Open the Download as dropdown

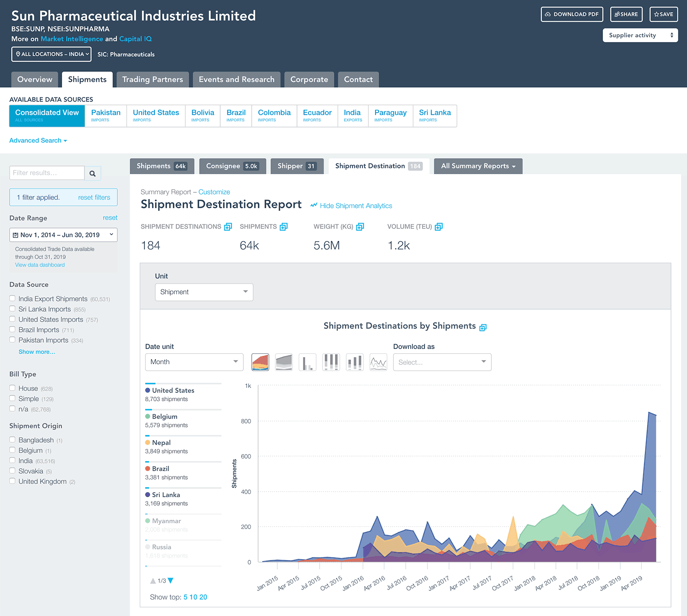click(442, 362)
